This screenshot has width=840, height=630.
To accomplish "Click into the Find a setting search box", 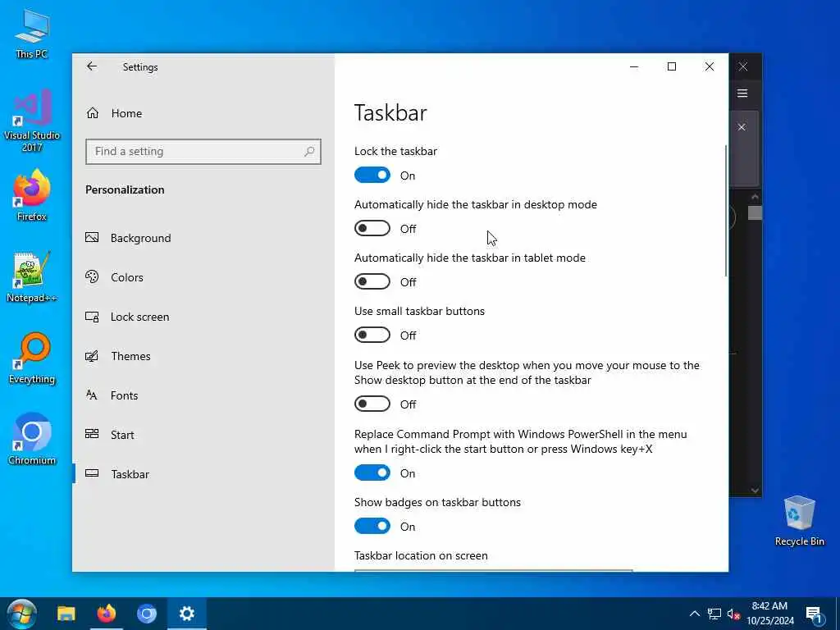I will [x=203, y=152].
